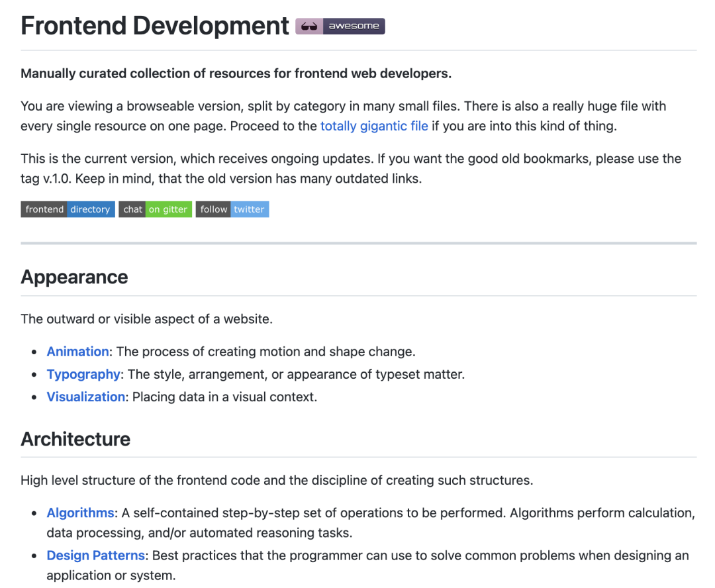Click the bullet next to the Animation entry
Image resolution: width=715 pixels, height=588 pixels.
pos(35,352)
